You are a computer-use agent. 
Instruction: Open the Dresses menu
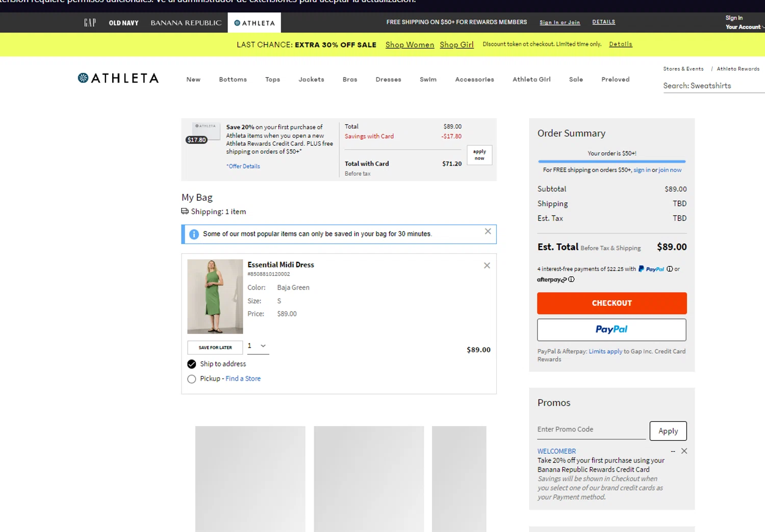pyautogui.click(x=389, y=79)
